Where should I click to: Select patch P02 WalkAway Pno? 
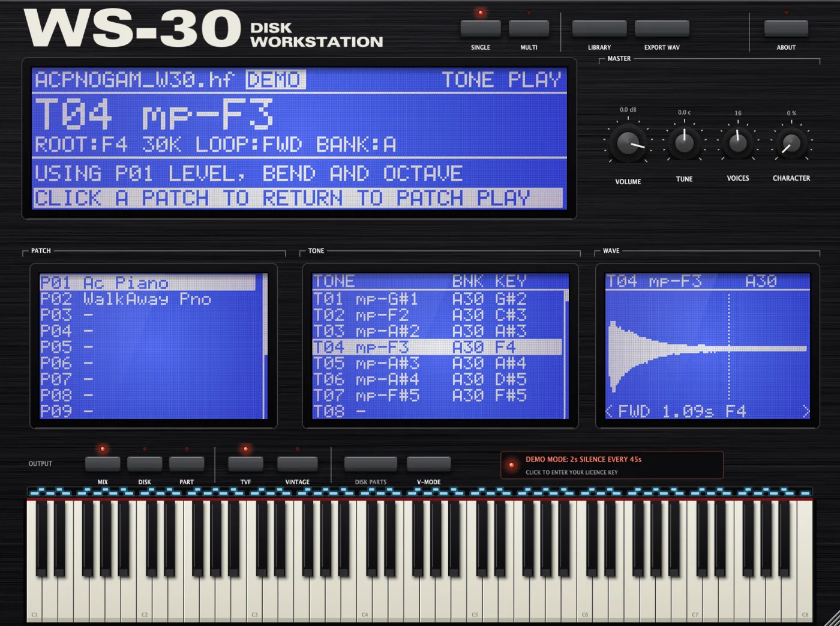tap(148, 299)
